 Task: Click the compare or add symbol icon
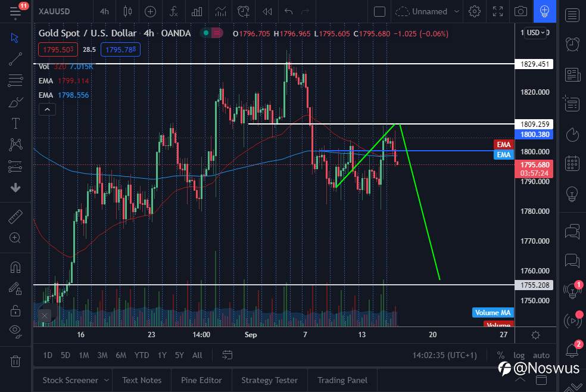150,11
